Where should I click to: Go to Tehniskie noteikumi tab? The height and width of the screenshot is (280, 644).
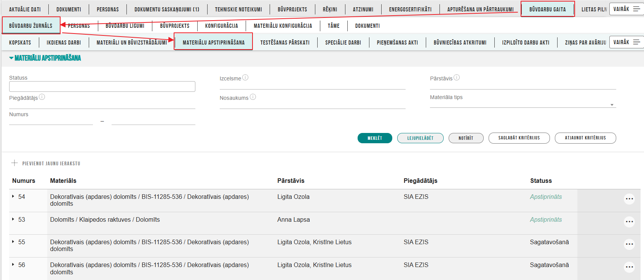click(238, 10)
